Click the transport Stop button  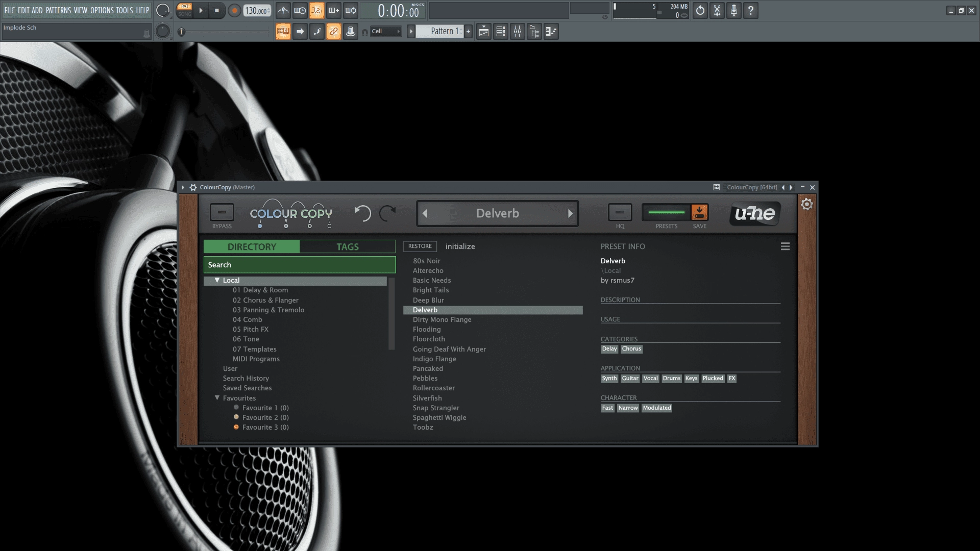point(217,10)
